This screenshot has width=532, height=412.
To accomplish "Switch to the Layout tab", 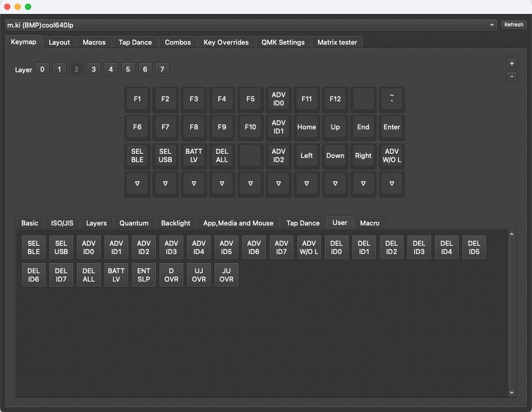I will click(59, 43).
